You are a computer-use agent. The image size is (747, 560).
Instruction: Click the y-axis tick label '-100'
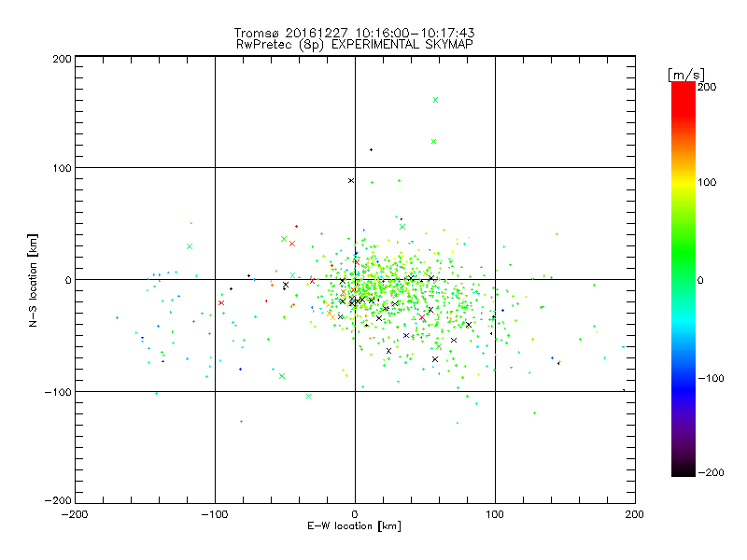(x=58, y=392)
